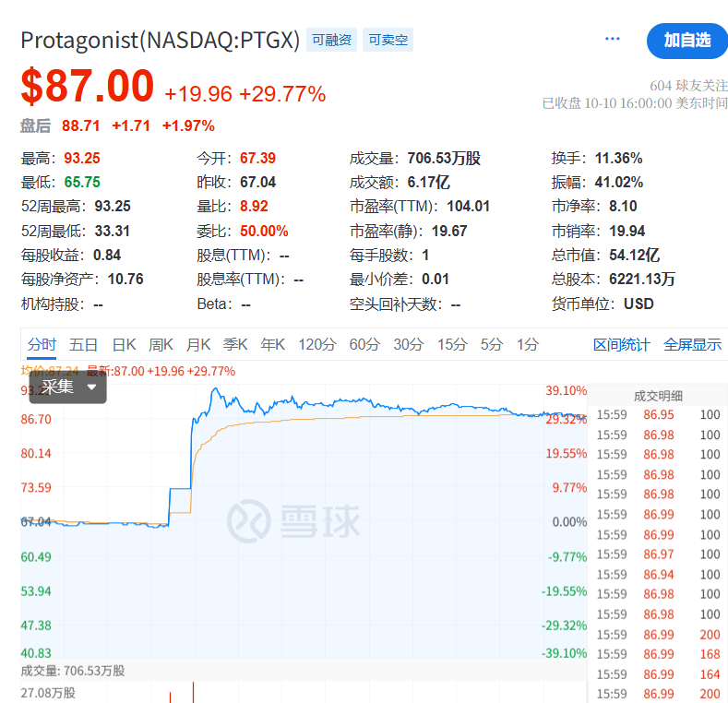Image resolution: width=728 pixels, height=703 pixels.
Task: Select the 季K chart tab
Action: [235, 344]
